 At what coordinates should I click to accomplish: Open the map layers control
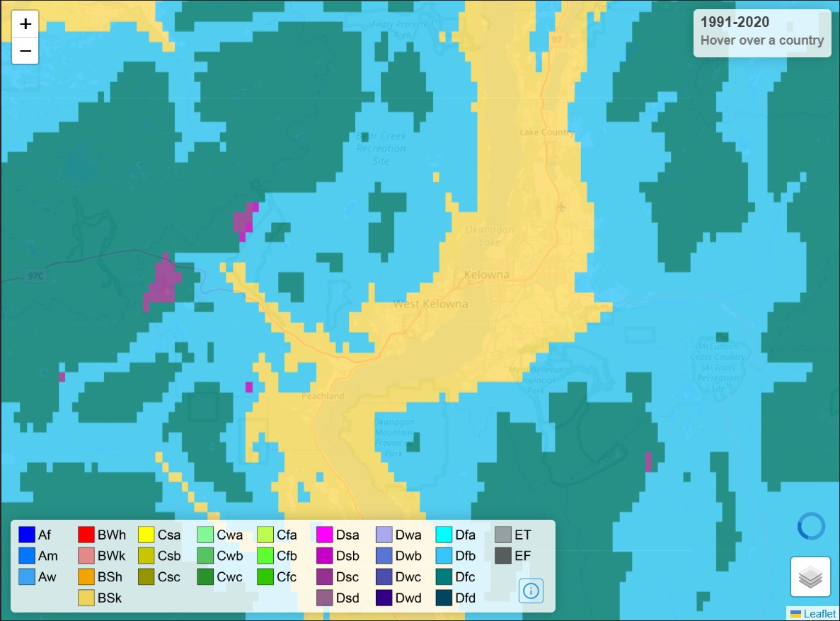[x=810, y=577]
